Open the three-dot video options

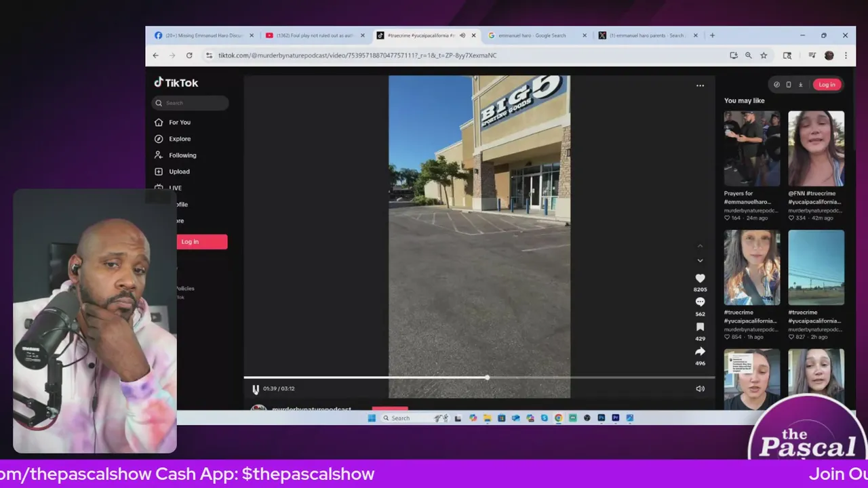click(700, 85)
